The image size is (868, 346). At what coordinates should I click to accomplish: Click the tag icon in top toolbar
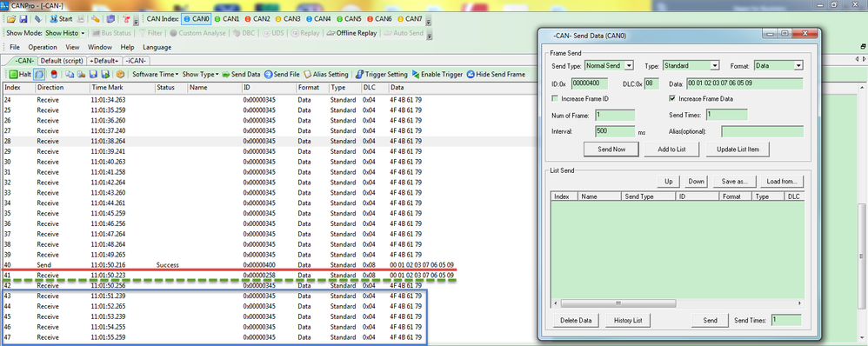[37, 19]
